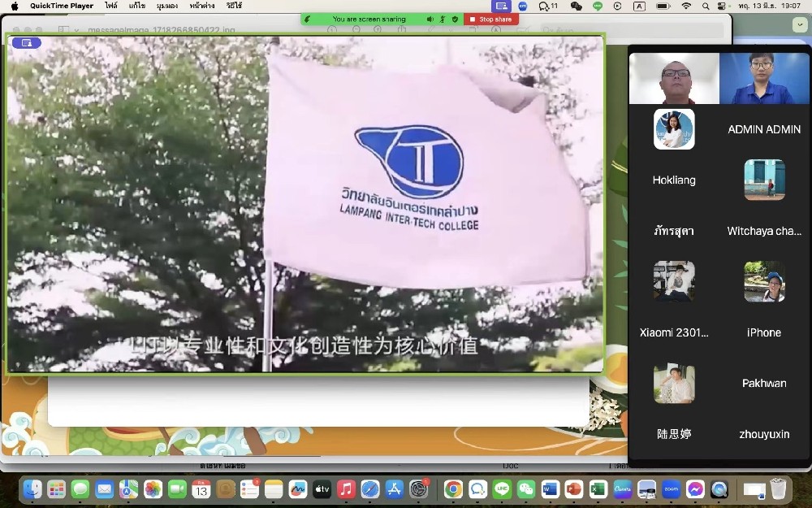Viewport: 812px width, 508px height.
Task: Select the iPhone participant avatar
Action: [x=764, y=281]
